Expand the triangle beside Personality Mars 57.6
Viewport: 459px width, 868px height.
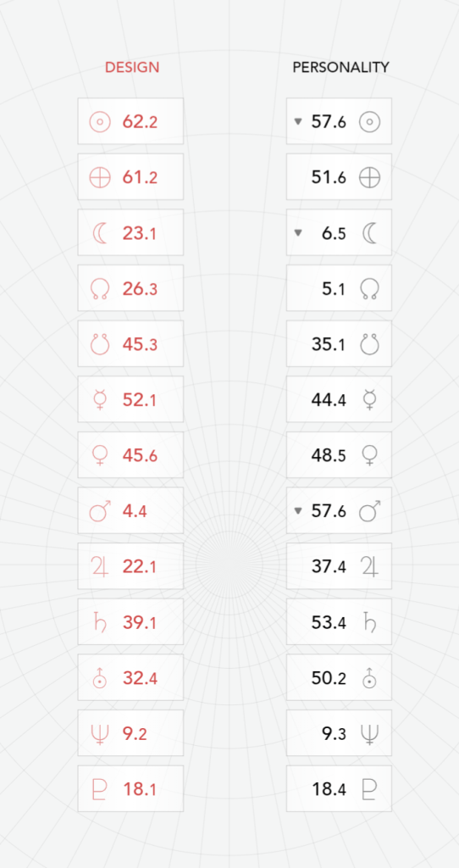[x=298, y=511]
